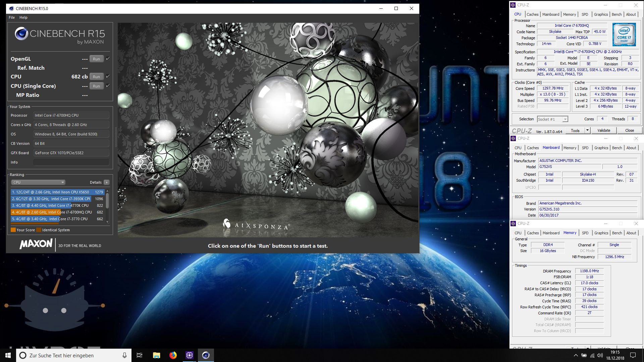Click middle CPU-Z window title icon
The image size is (644, 362).
[513, 138]
